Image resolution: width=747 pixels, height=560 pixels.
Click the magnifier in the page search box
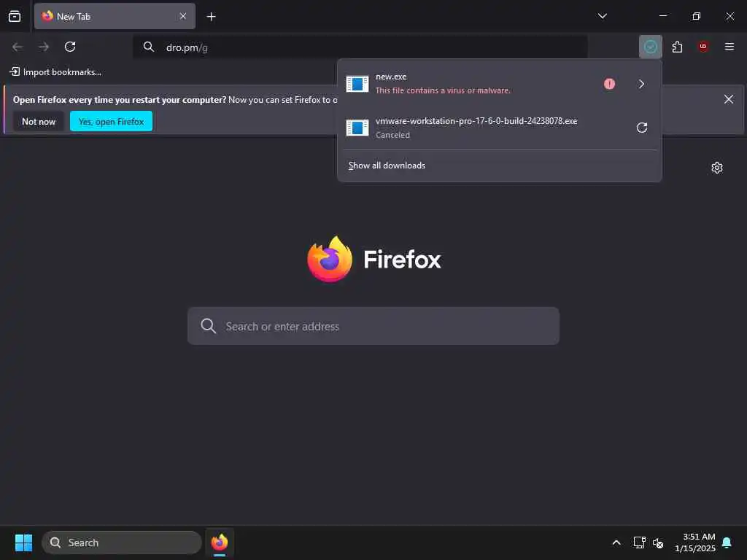tap(208, 326)
